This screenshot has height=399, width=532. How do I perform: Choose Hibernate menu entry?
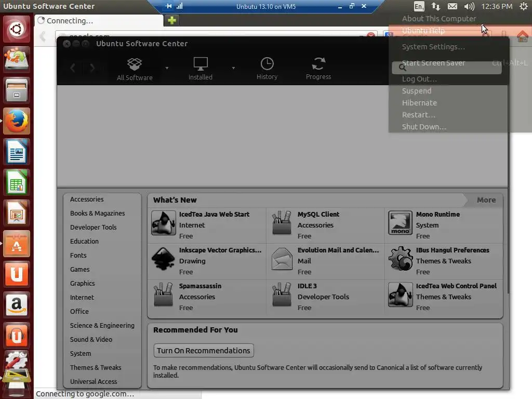[x=419, y=103]
